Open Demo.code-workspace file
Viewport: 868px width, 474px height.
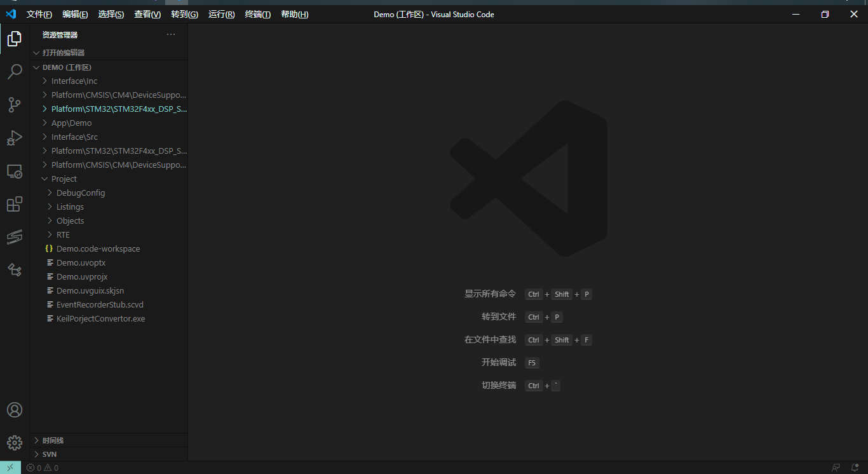point(109,249)
